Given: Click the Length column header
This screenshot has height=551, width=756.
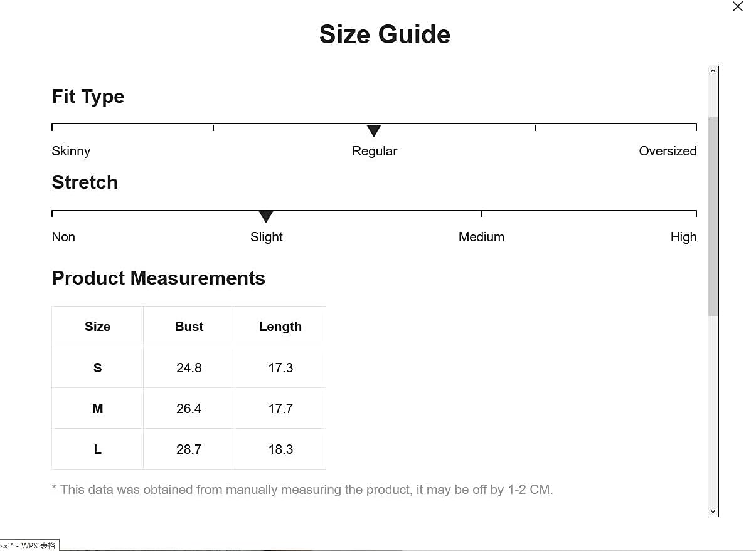Looking at the screenshot, I should (280, 327).
